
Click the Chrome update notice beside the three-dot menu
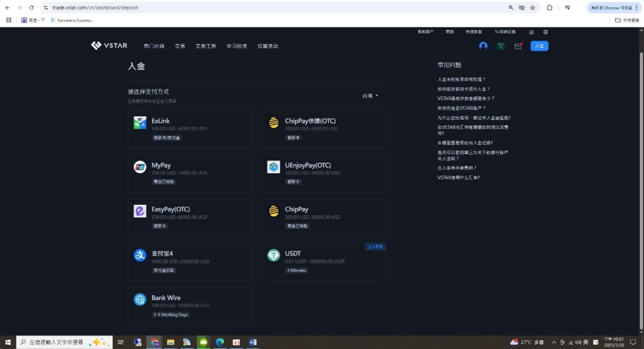(611, 8)
